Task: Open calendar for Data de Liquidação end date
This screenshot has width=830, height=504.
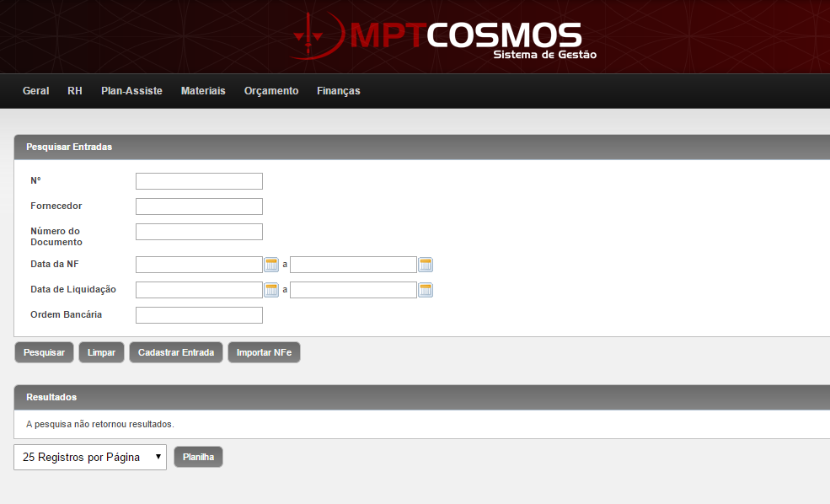Action: (x=426, y=290)
